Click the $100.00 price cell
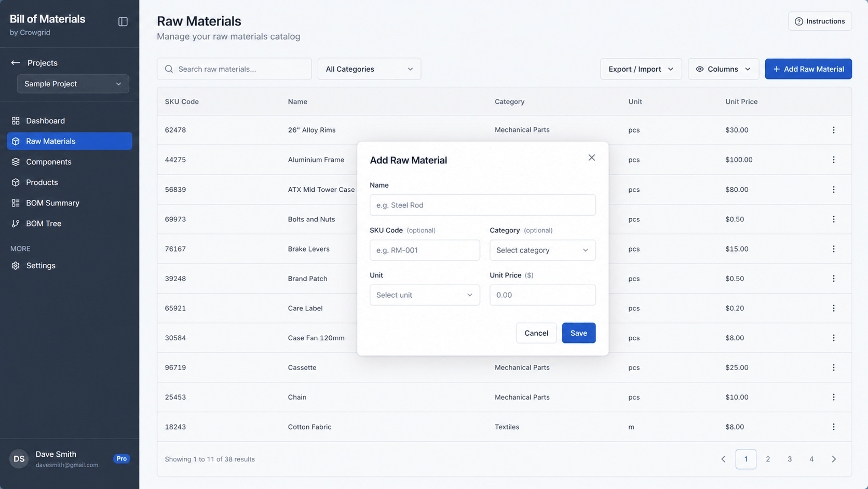This screenshot has height=489, width=868. (739, 160)
